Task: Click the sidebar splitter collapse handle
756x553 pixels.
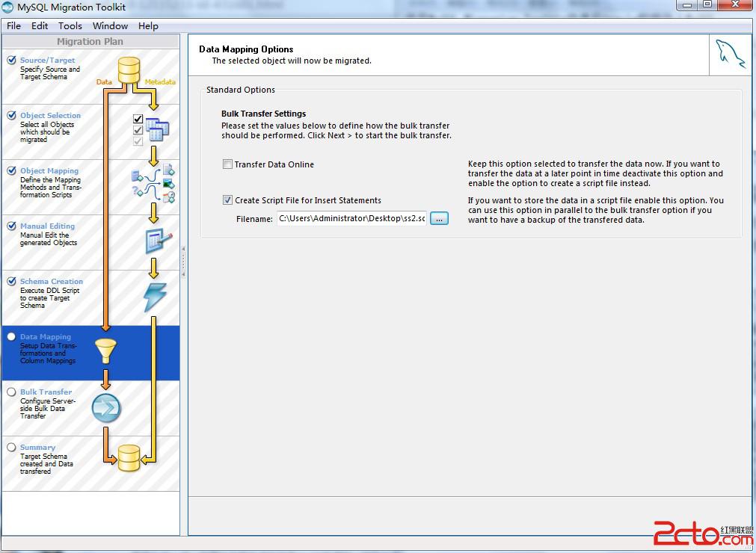Action: 183,262
